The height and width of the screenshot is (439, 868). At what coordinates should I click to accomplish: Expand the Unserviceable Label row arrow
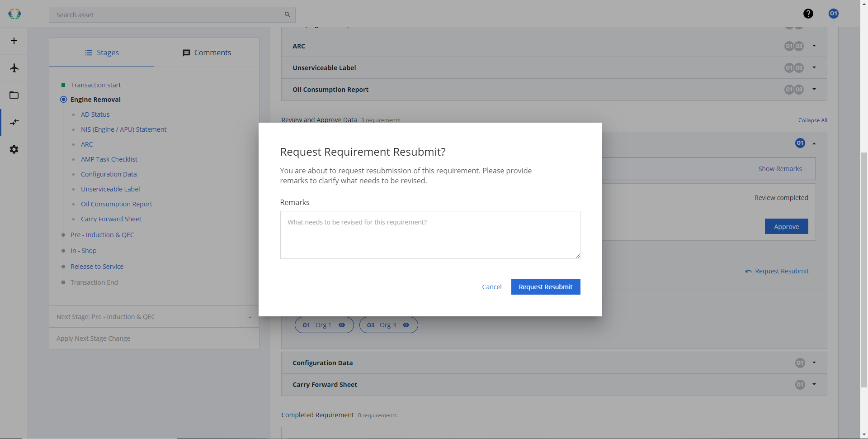click(814, 67)
